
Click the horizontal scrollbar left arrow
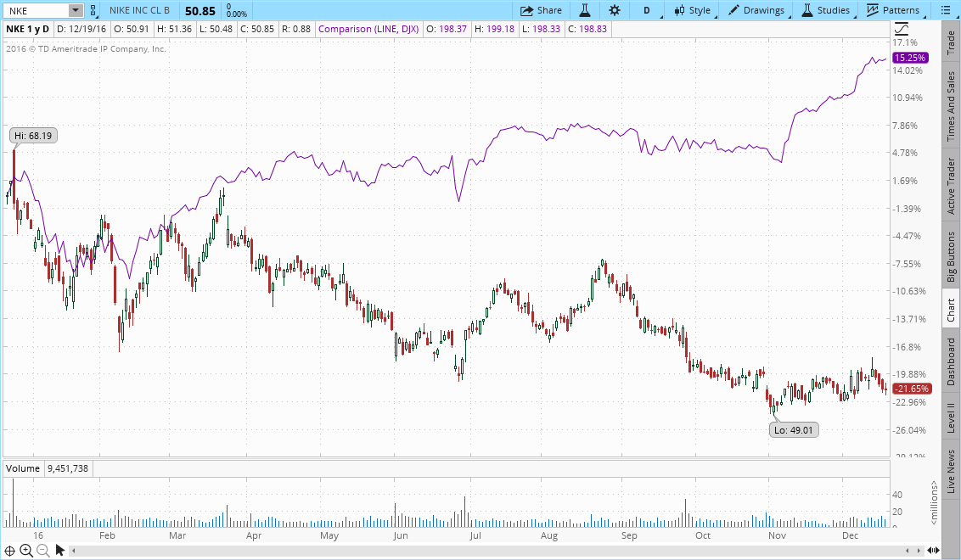[74, 551]
